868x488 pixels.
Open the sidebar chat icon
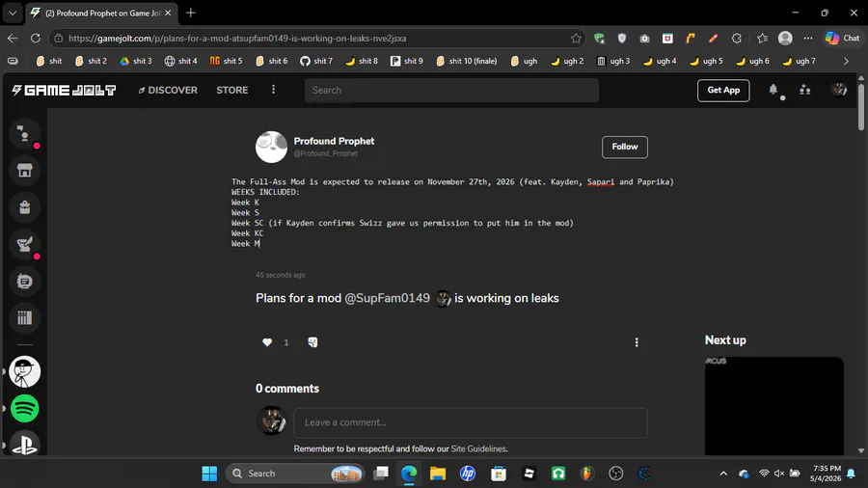(x=24, y=281)
